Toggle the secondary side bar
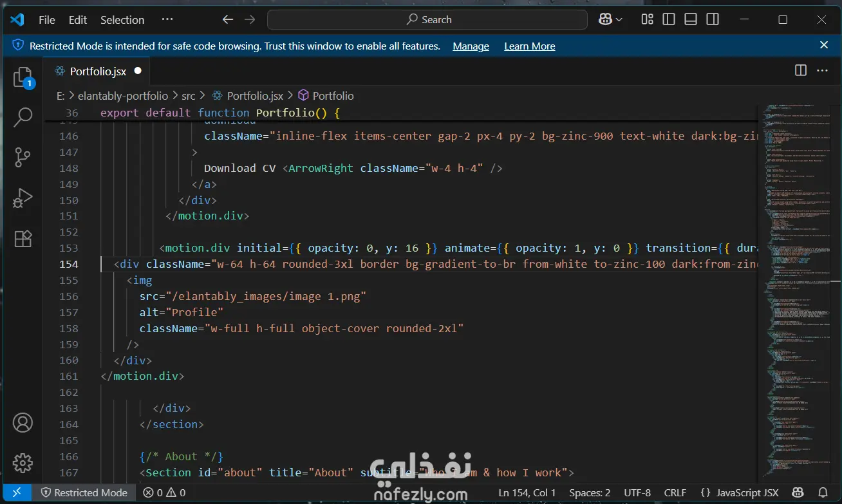 [713, 19]
